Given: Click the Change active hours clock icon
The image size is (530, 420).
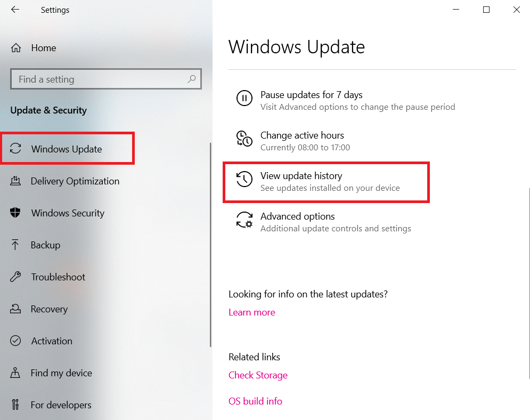Looking at the screenshot, I should click(243, 139).
